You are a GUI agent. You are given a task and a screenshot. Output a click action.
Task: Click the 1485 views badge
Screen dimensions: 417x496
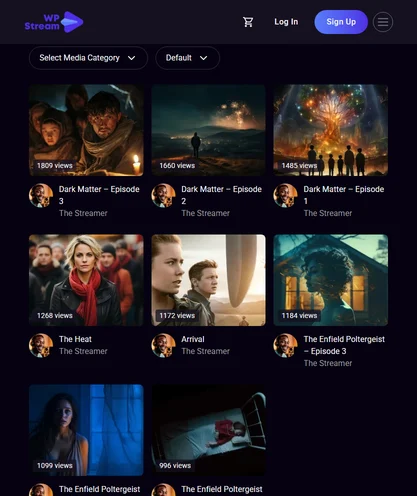pos(299,166)
